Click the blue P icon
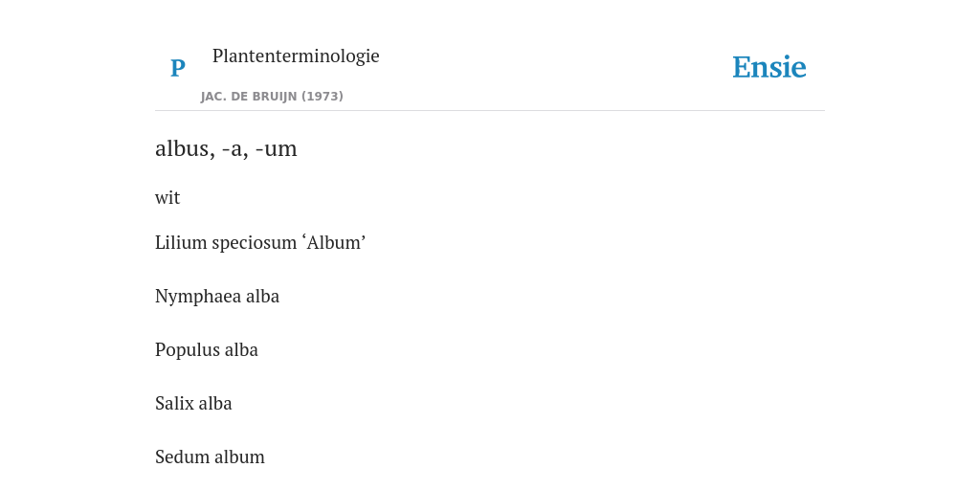Viewport: 980px width, 490px height. pyautogui.click(x=178, y=68)
